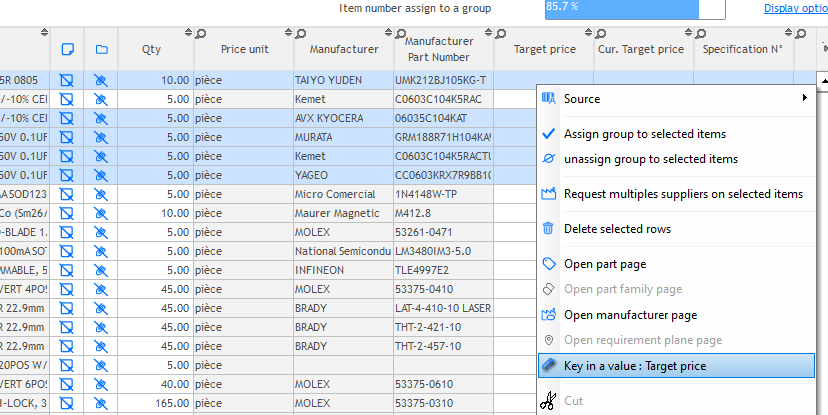This screenshot has height=415, width=828.
Task: Click the crossed-out link icon in MURATA row
Action: pyautogui.click(x=101, y=137)
